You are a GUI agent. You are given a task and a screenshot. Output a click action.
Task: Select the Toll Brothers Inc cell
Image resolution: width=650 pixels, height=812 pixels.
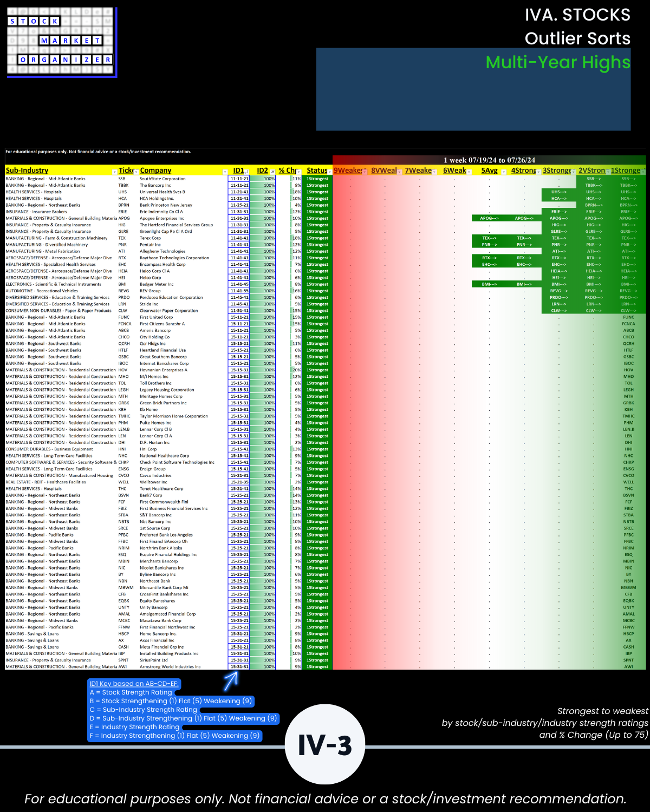[x=183, y=383]
